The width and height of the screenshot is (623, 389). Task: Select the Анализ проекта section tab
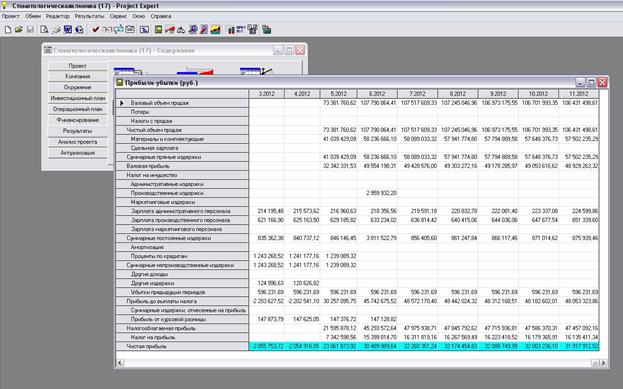click(78, 142)
